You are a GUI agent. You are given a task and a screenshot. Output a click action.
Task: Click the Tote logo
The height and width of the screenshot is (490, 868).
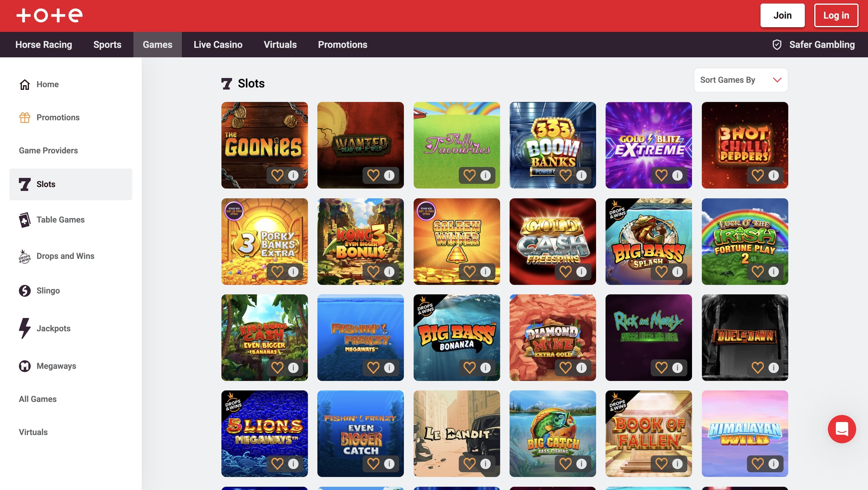pos(49,15)
